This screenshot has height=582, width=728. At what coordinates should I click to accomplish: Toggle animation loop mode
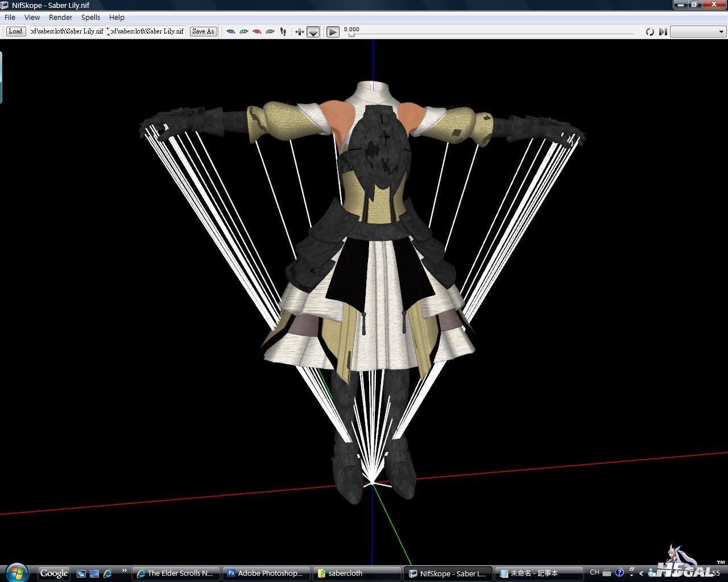[650, 32]
